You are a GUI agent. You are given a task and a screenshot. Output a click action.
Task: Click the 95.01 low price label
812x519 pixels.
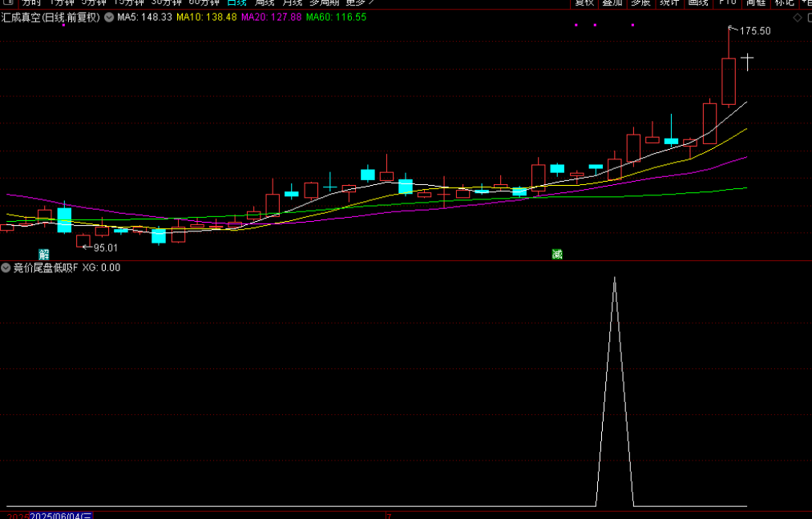[105, 248]
